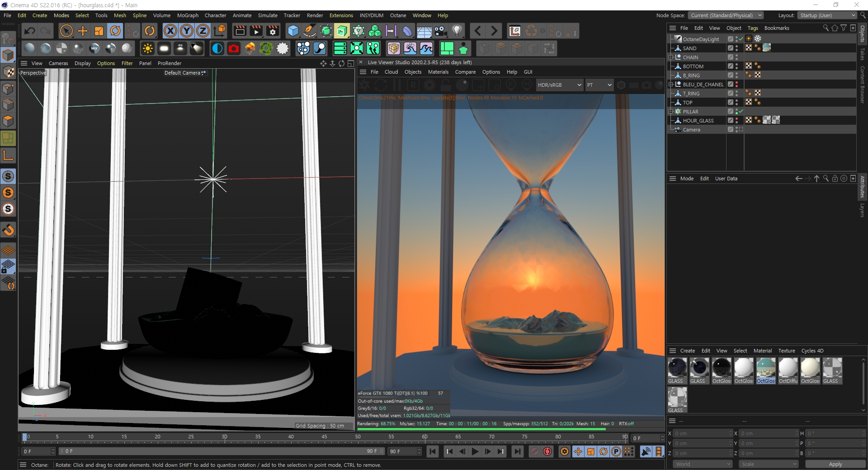Open the Scale mode dropdown
This screenshot has width=868, height=470.
(769, 464)
